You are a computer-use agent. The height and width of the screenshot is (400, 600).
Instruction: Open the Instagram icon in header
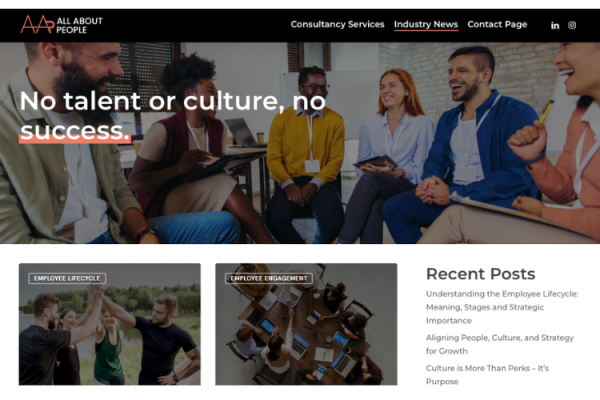pos(572,25)
